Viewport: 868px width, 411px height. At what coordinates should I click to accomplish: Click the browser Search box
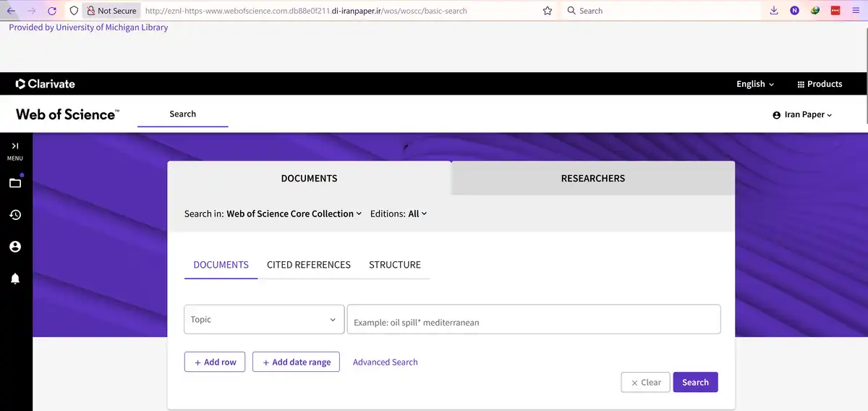[x=661, y=11]
